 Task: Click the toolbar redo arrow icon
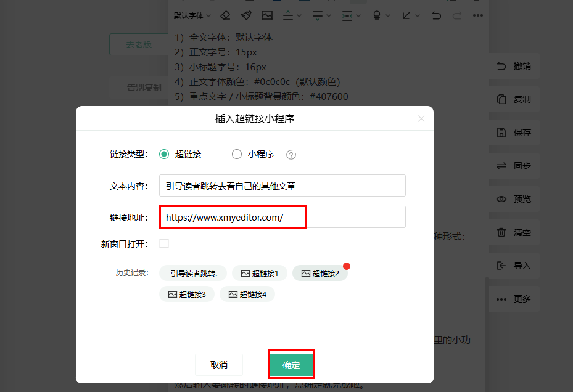(x=457, y=15)
